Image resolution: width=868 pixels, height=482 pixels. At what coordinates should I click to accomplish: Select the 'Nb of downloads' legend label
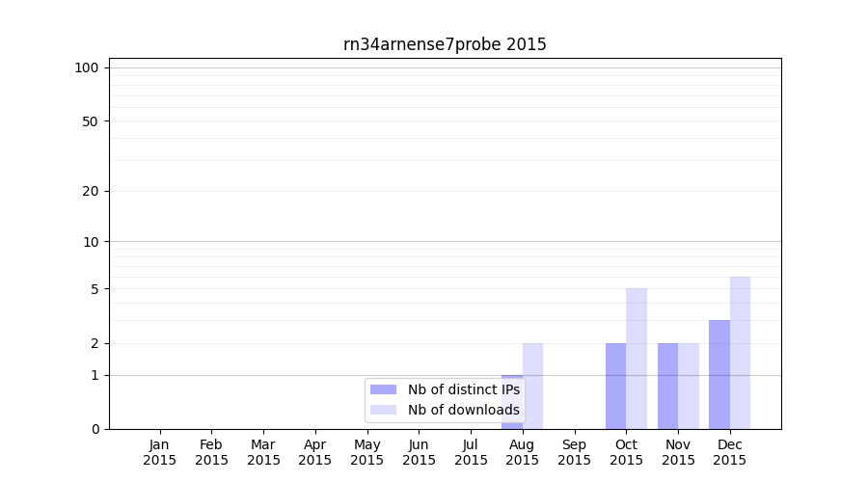(463, 410)
